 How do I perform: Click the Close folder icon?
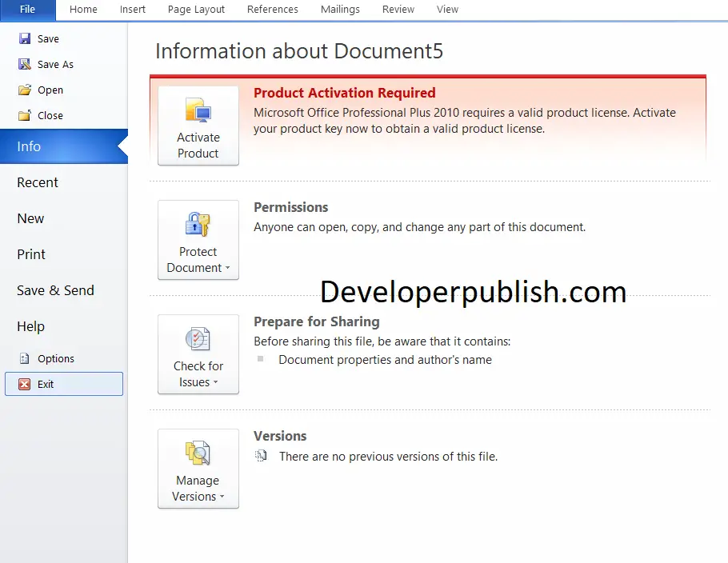point(25,115)
